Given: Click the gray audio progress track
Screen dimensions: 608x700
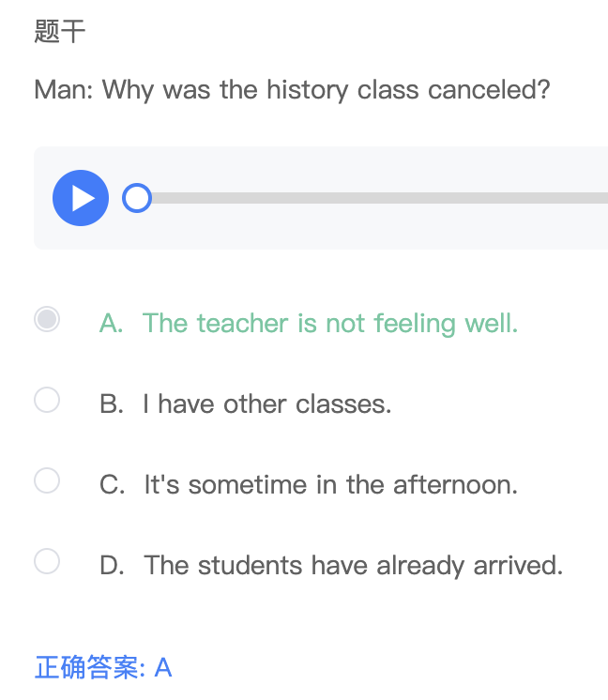Looking at the screenshot, I should point(375,198).
